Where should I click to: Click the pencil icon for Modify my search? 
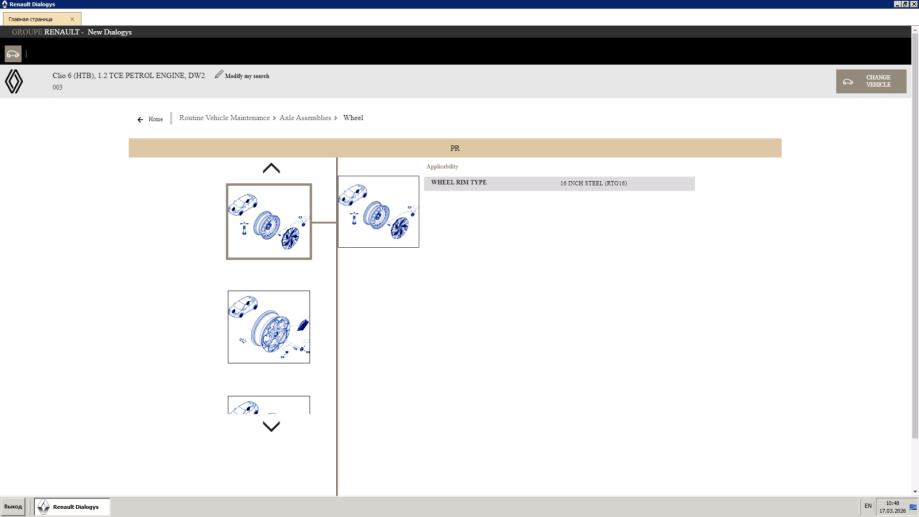[x=219, y=74]
